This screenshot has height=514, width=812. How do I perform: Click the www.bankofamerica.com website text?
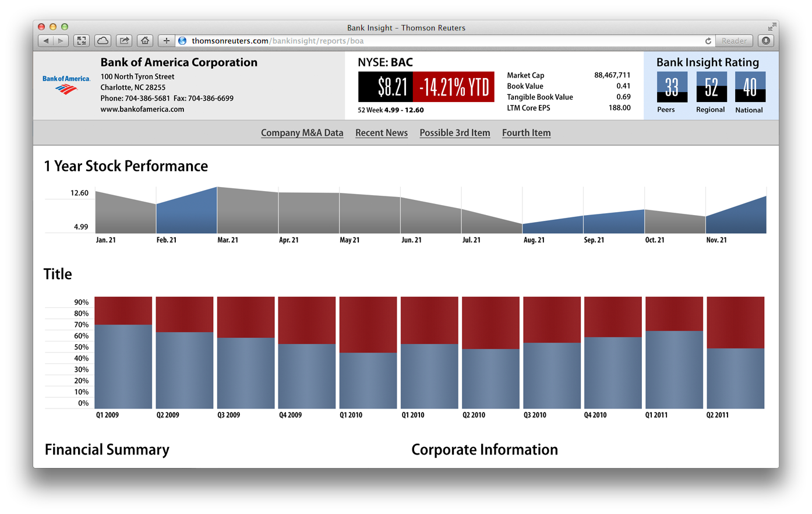pyautogui.click(x=142, y=109)
